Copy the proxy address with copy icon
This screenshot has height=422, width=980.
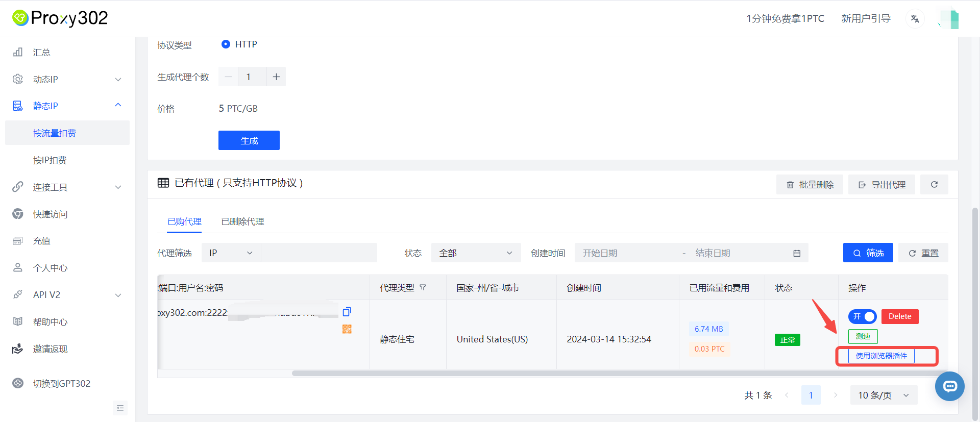point(347,312)
